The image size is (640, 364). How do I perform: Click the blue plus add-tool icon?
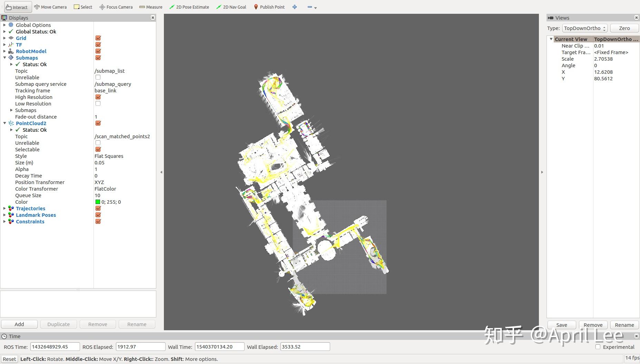coord(295,7)
